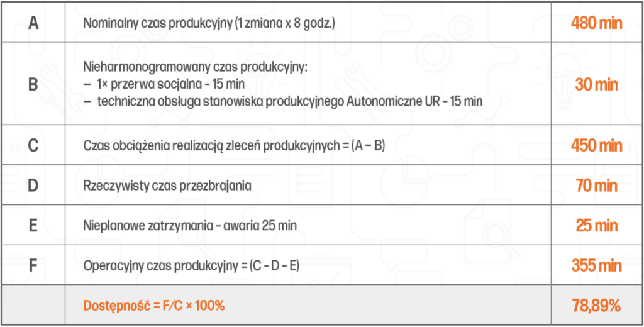
Task: Click the row letter F cell
Action: (33, 265)
